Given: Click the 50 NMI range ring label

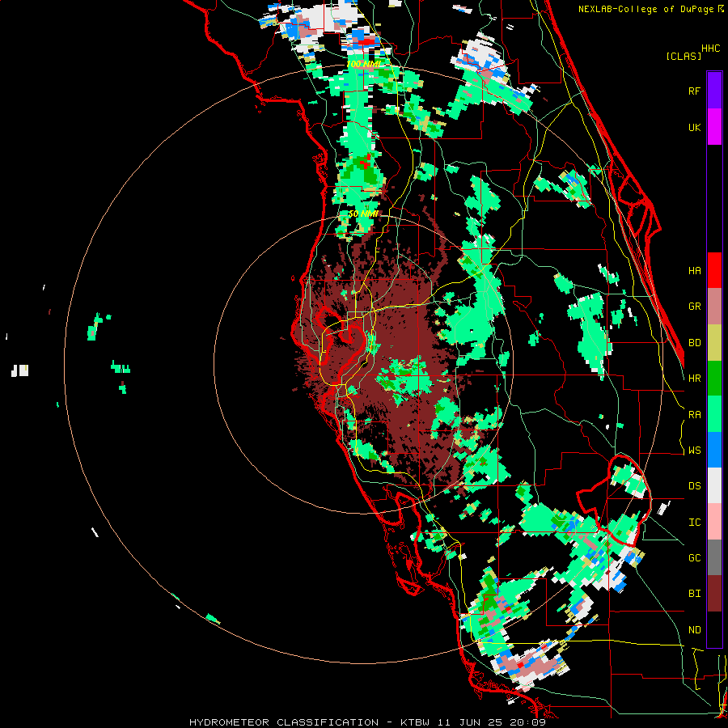Looking at the screenshot, I should coord(363,214).
